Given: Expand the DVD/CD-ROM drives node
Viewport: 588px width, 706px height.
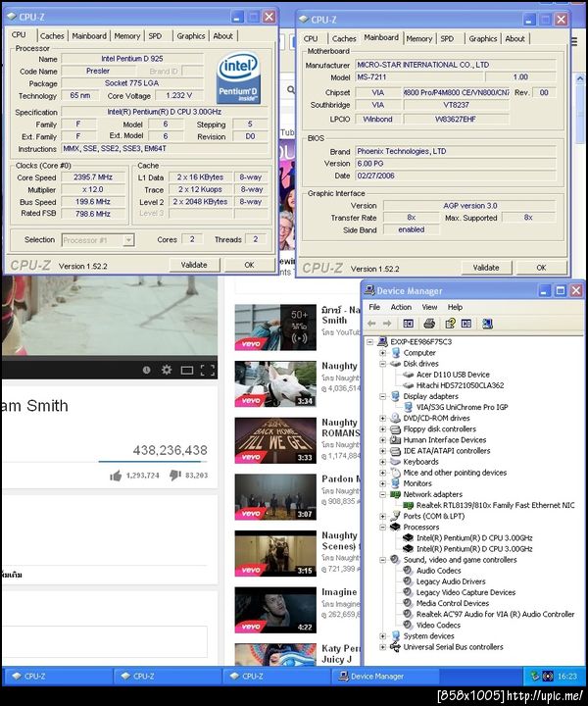Looking at the screenshot, I should tap(382, 419).
